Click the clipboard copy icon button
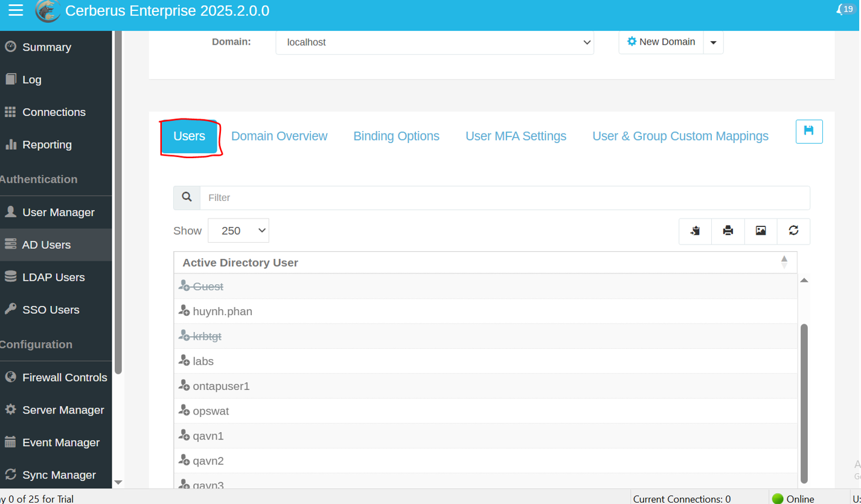The width and height of the screenshot is (861, 504). coord(695,231)
